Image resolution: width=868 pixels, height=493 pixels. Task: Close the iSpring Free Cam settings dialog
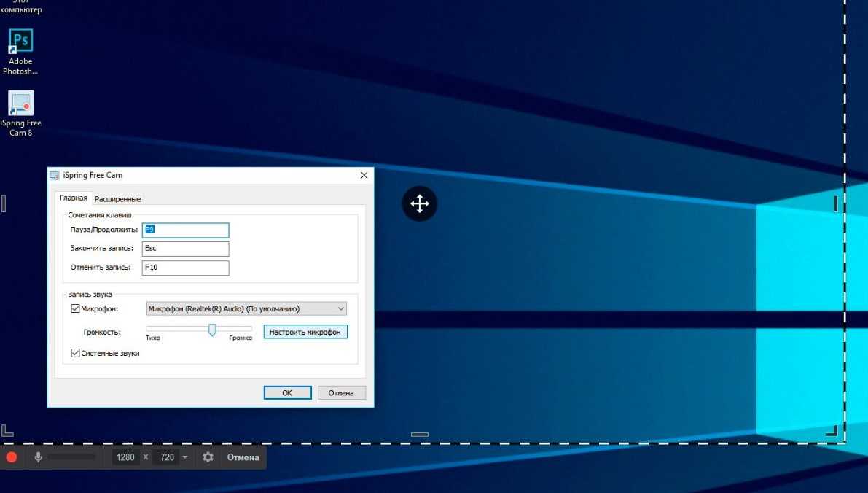(364, 175)
